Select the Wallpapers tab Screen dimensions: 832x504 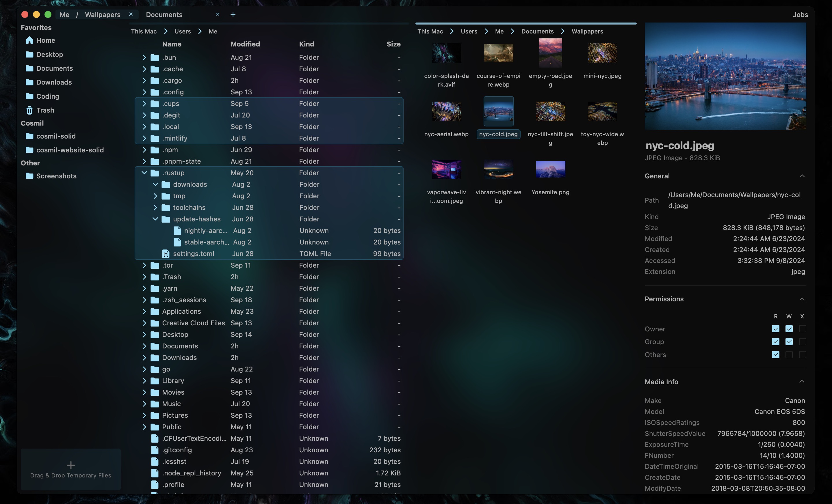click(x=102, y=14)
